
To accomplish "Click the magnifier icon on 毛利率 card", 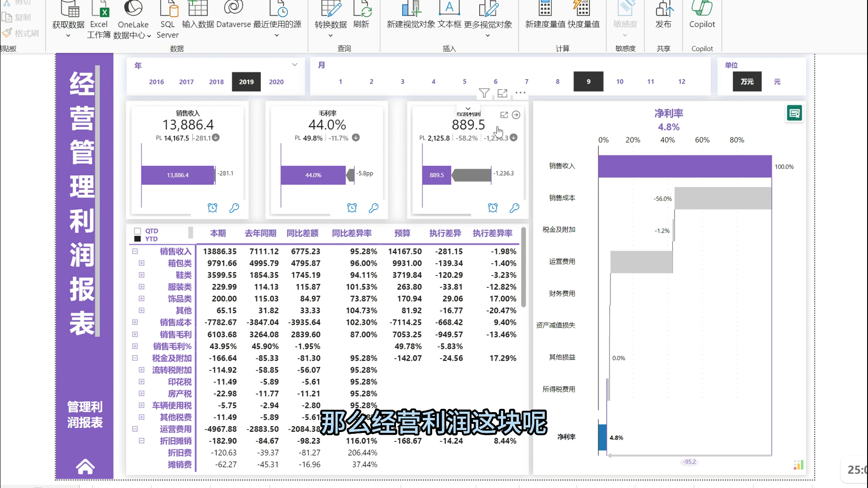I will tap(373, 208).
